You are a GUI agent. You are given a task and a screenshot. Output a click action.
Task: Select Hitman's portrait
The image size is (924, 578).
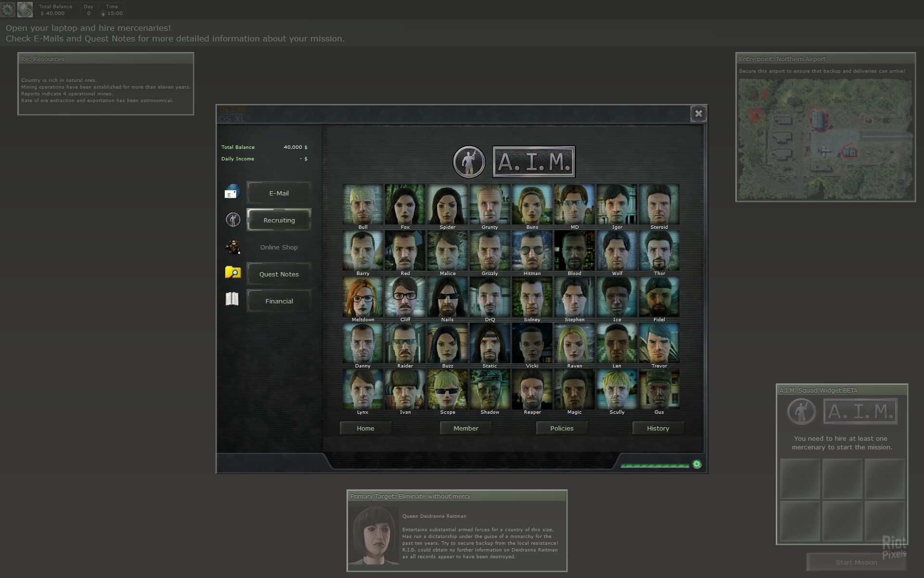click(x=532, y=250)
